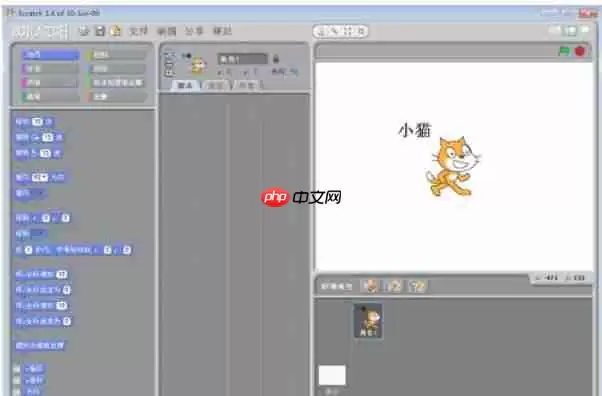Click the 小猫 text on the stage
602x396 pixels.
click(x=415, y=130)
